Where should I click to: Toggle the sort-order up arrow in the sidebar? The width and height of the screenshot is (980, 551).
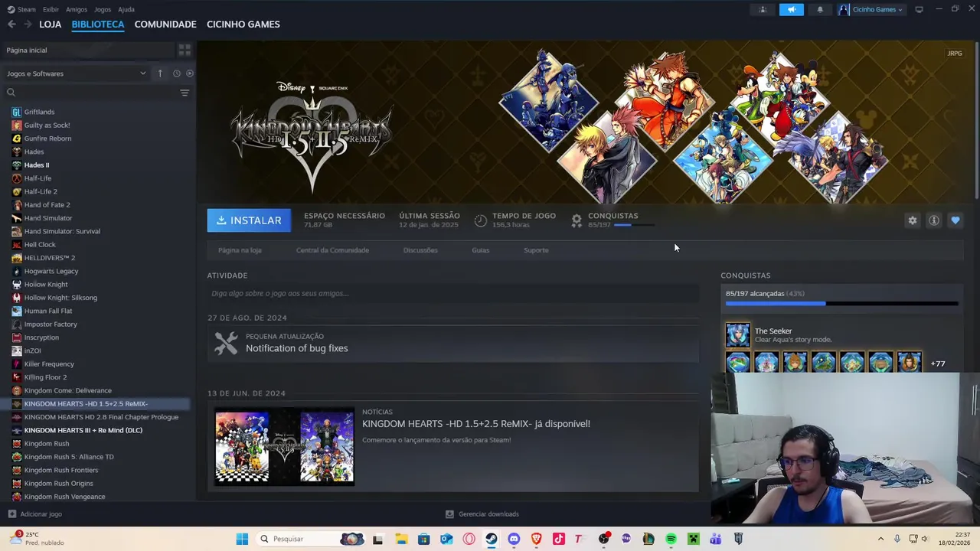tap(160, 73)
